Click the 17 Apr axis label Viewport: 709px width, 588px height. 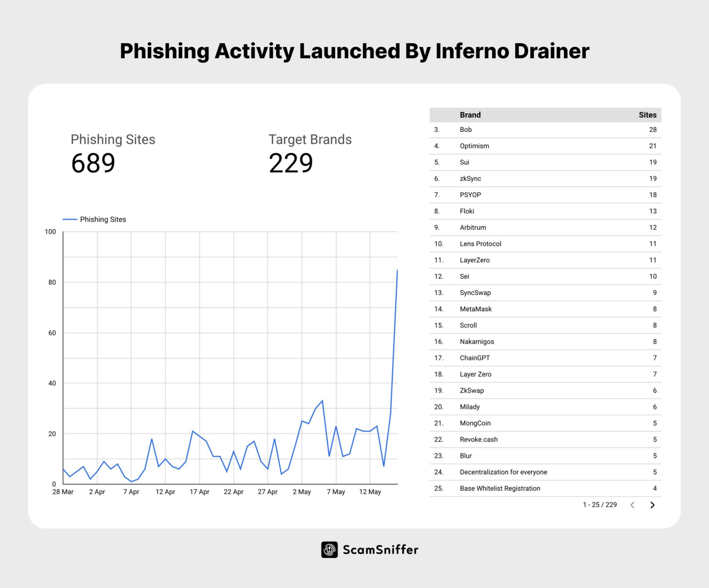199,492
